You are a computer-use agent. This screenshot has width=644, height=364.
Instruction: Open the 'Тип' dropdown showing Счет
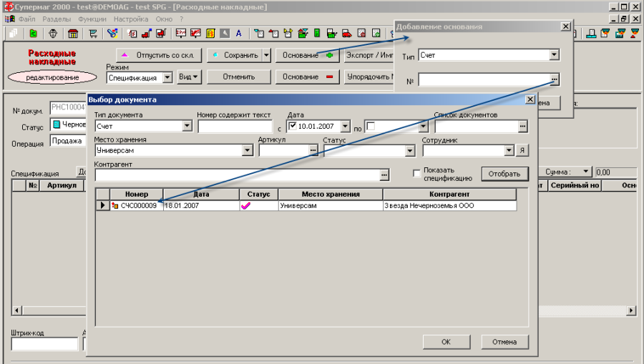pyautogui.click(x=554, y=54)
